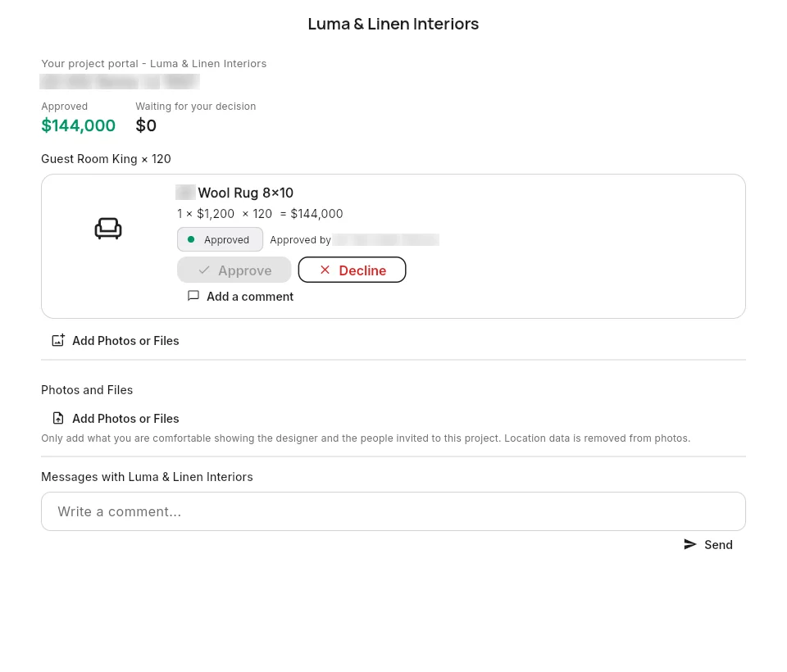Click the Photos and Files section heading
This screenshot has width=787, height=672.
(87, 390)
